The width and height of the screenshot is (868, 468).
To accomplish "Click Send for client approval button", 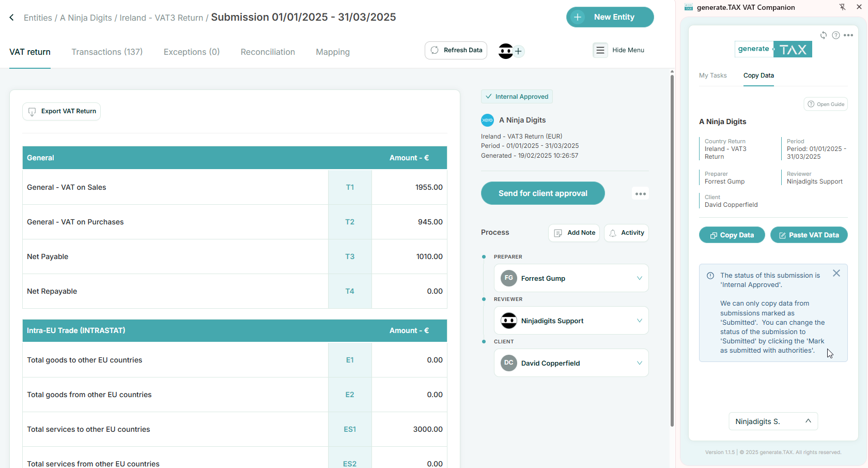I will click(x=542, y=193).
